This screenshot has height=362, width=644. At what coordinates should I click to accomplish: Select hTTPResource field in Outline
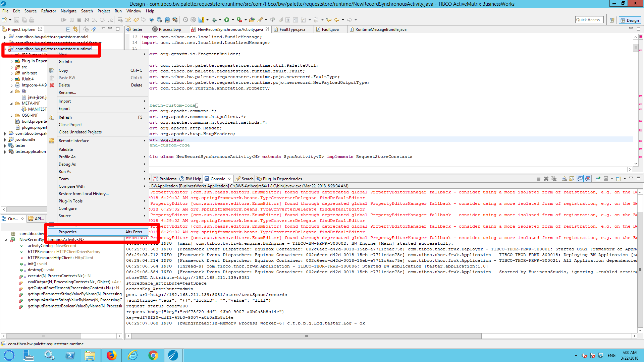click(x=64, y=252)
